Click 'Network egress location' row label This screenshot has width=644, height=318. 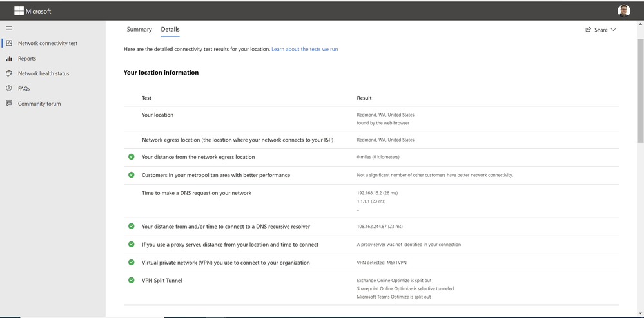point(238,140)
